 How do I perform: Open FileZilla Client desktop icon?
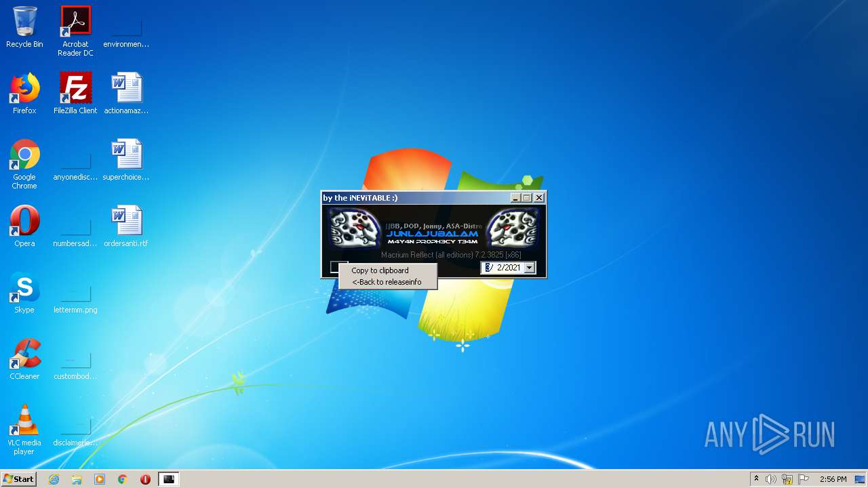coord(75,94)
